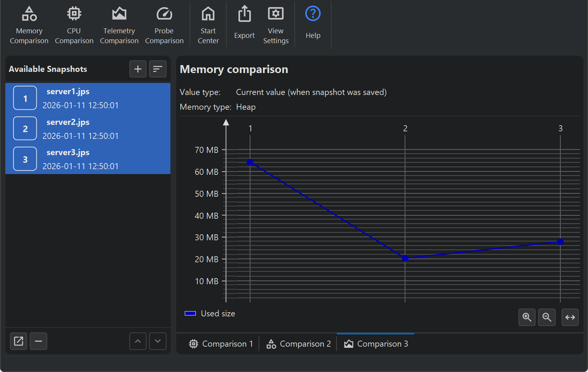Screen dimensions: 588x372
Task: Open the Memory Comparison tool
Action: click(x=29, y=25)
